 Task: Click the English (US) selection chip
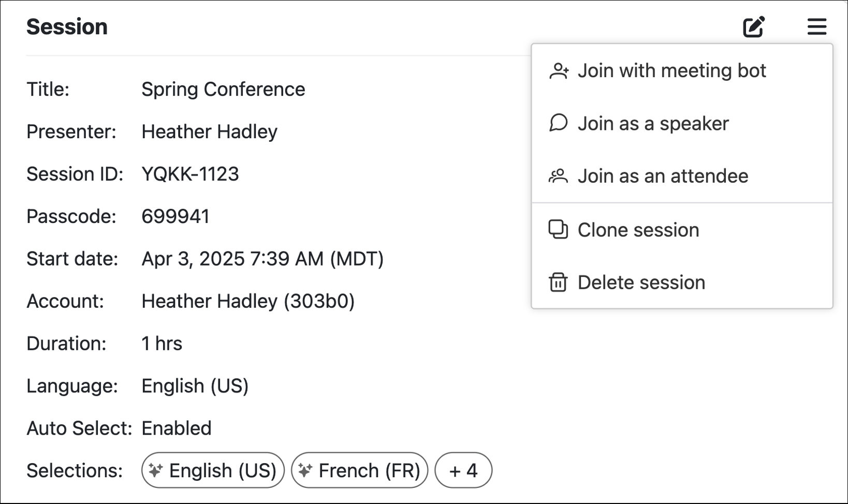pyautogui.click(x=212, y=470)
